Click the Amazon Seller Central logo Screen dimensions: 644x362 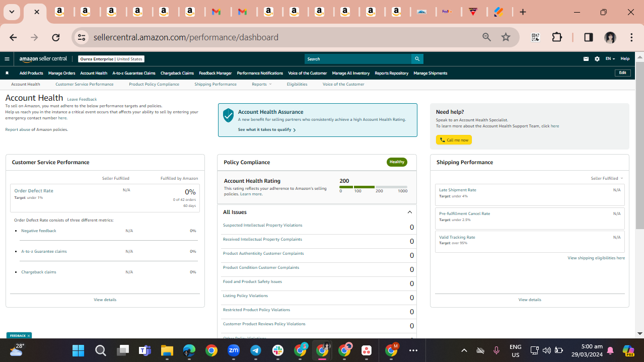click(43, 59)
